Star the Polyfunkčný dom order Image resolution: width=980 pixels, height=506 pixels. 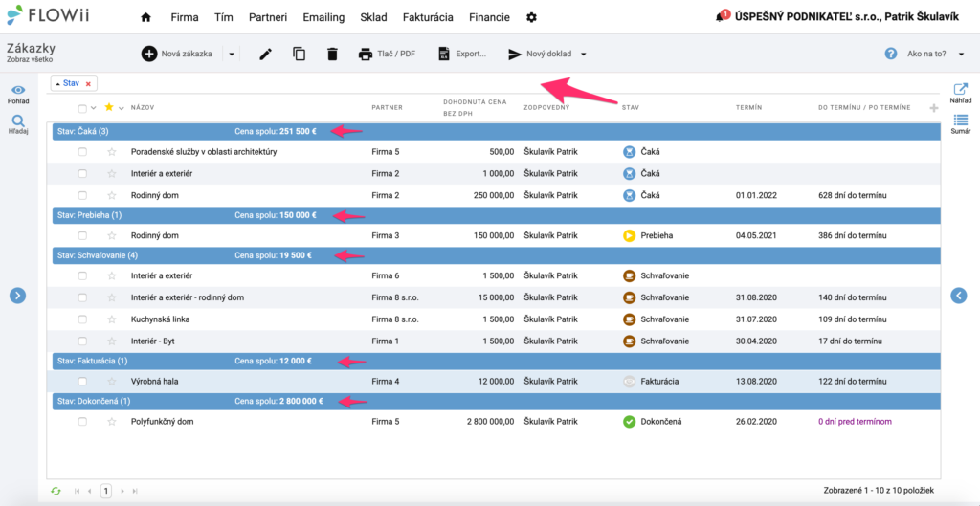point(112,422)
